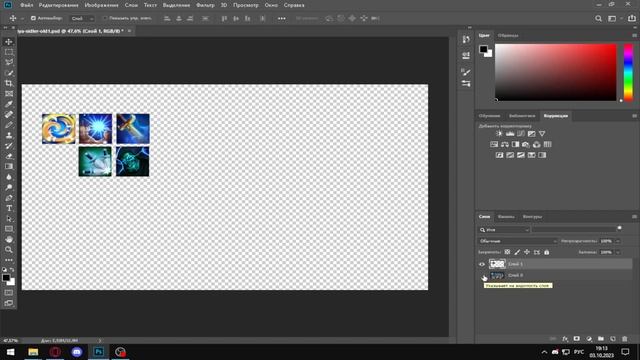Add a layer style with fx button
Viewport: 640px width, 360px height.
point(565,339)
